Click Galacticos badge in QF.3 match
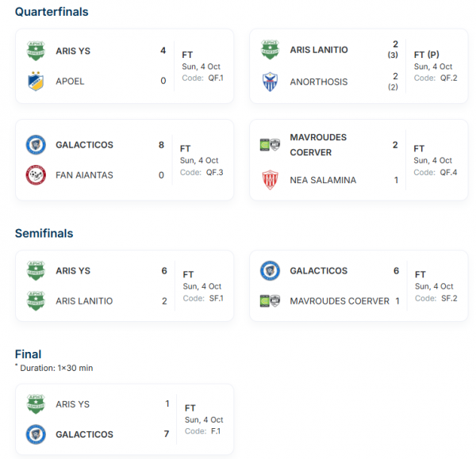476x459 pixels. click(36, 145)
